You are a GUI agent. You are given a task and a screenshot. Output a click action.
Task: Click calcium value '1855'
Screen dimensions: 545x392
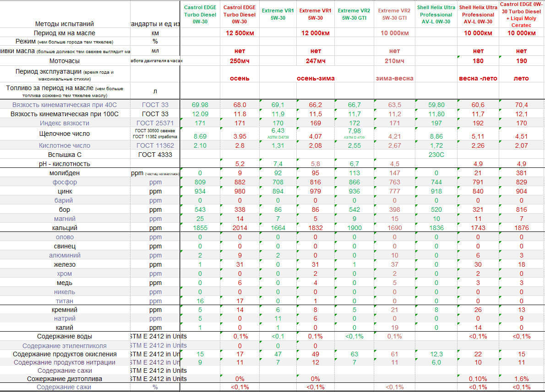pyautogui.click(x=200, y=228)
